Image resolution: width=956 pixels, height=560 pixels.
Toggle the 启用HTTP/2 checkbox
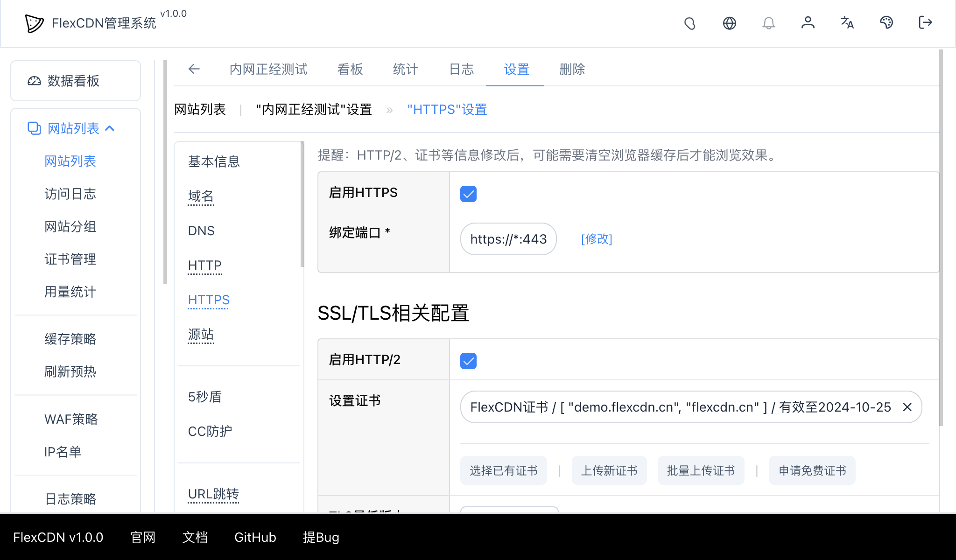coord(468,360)
